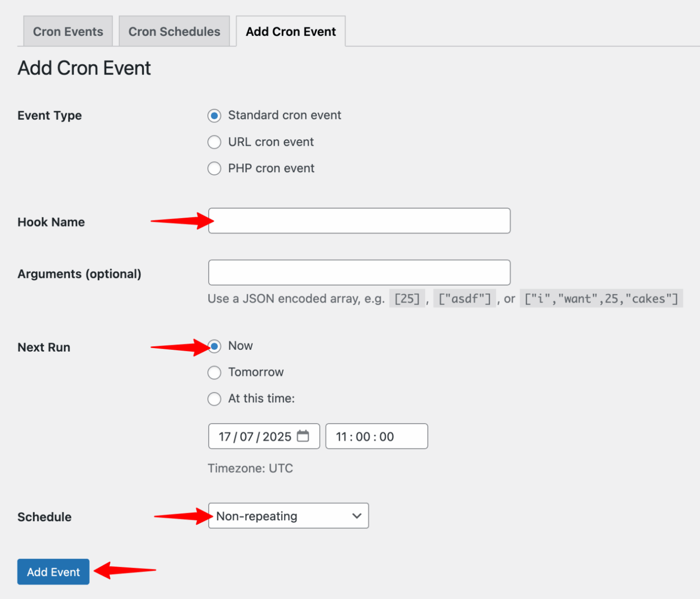The width and height of the screenshot is (700, 599).
Task: Open the date picker calendar icon
Action: (304, 436)
